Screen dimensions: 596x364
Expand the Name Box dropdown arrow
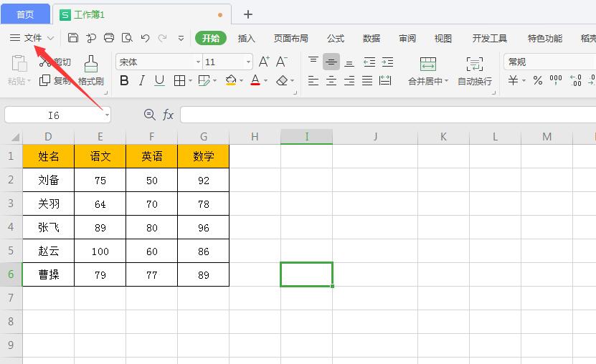click(107, 115)
